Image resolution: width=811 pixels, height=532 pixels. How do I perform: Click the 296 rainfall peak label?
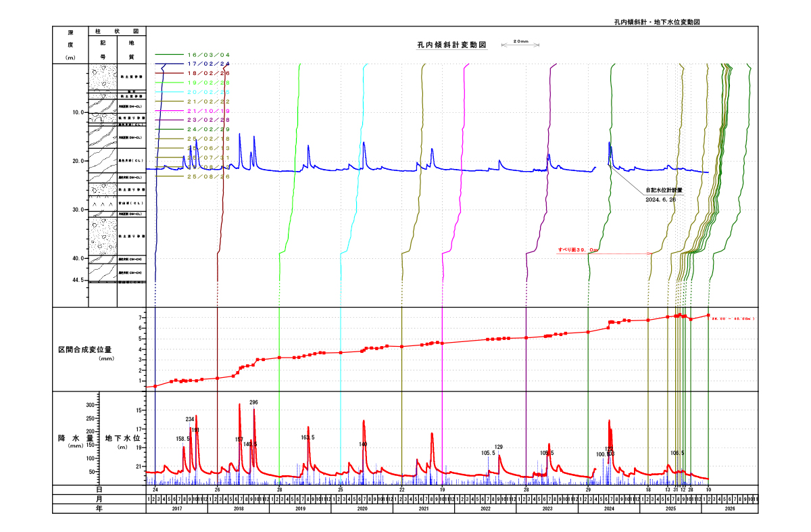(x=253, y=402)
